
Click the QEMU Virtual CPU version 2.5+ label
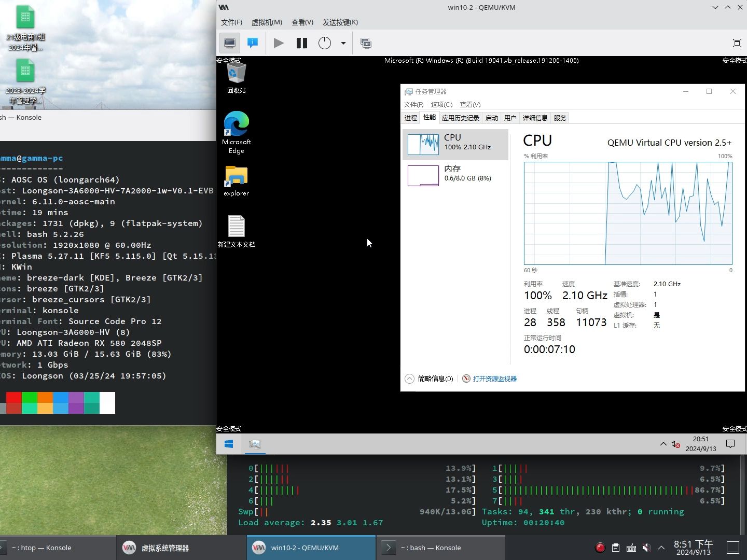(669, 143)
